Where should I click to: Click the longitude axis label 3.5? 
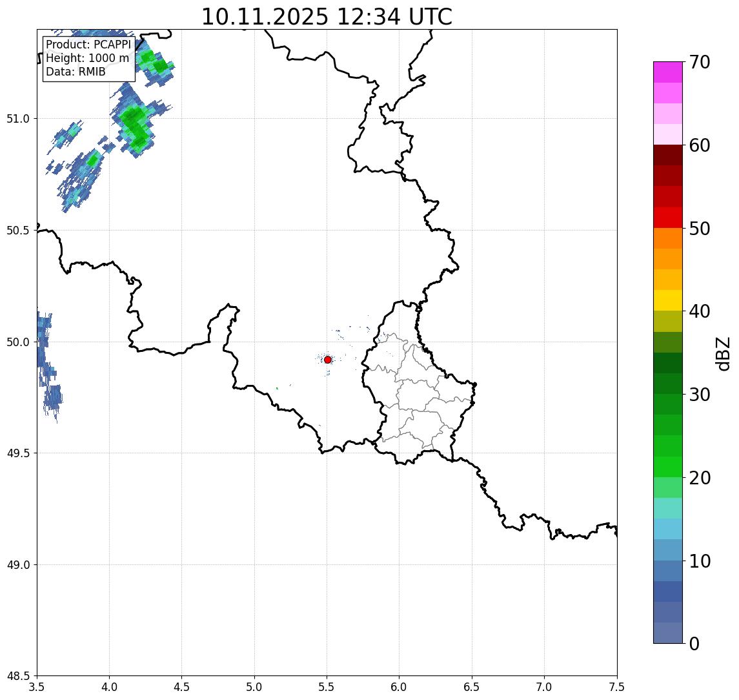click(37, 687)
